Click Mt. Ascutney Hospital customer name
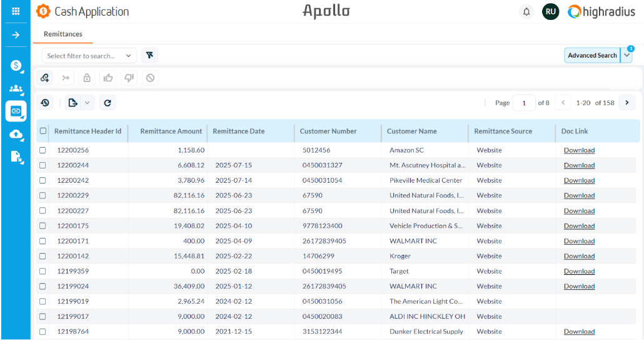 coord(428,165)
